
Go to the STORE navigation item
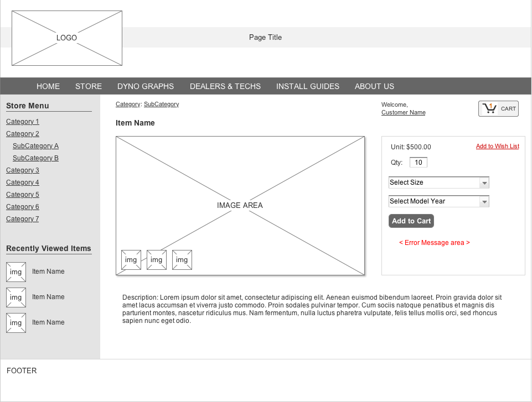pyautogui.click(x=89, y=86)
